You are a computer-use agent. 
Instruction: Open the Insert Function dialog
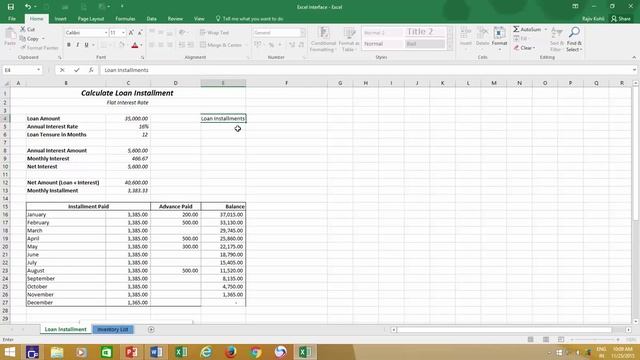[91, 70]
